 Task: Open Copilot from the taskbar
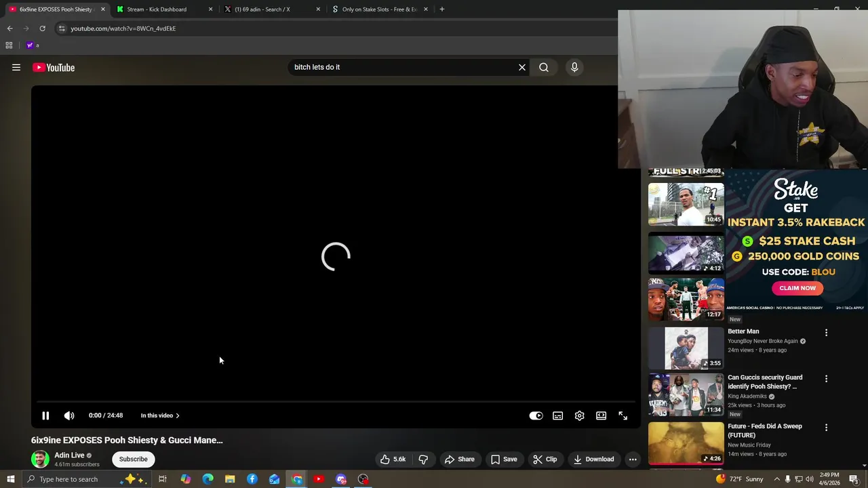point(185,479)
